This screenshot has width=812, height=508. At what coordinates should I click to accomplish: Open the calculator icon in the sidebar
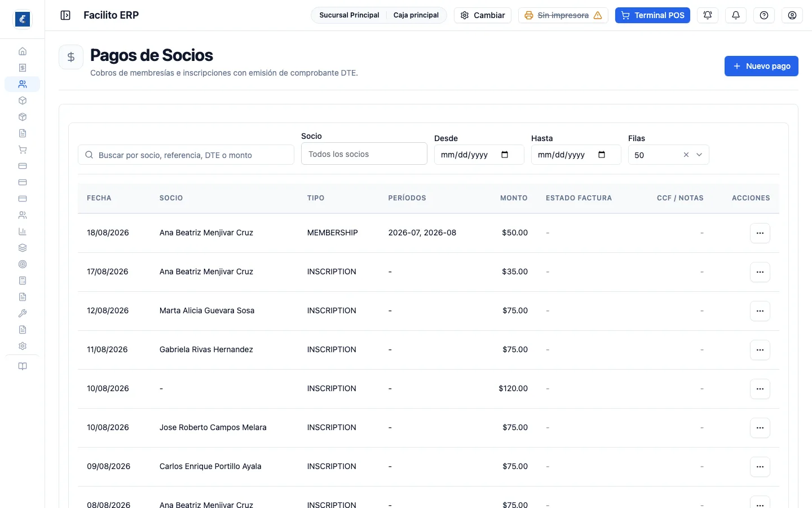click(23, 281)
